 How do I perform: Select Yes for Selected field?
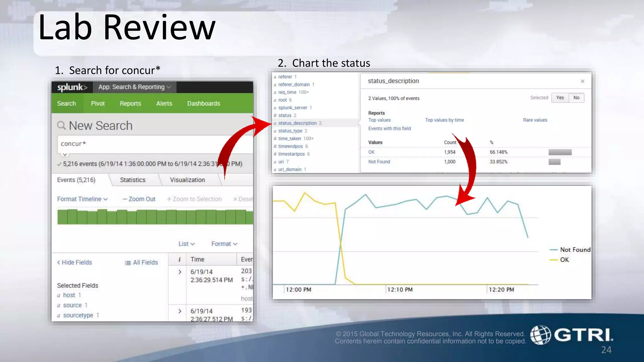560,98
